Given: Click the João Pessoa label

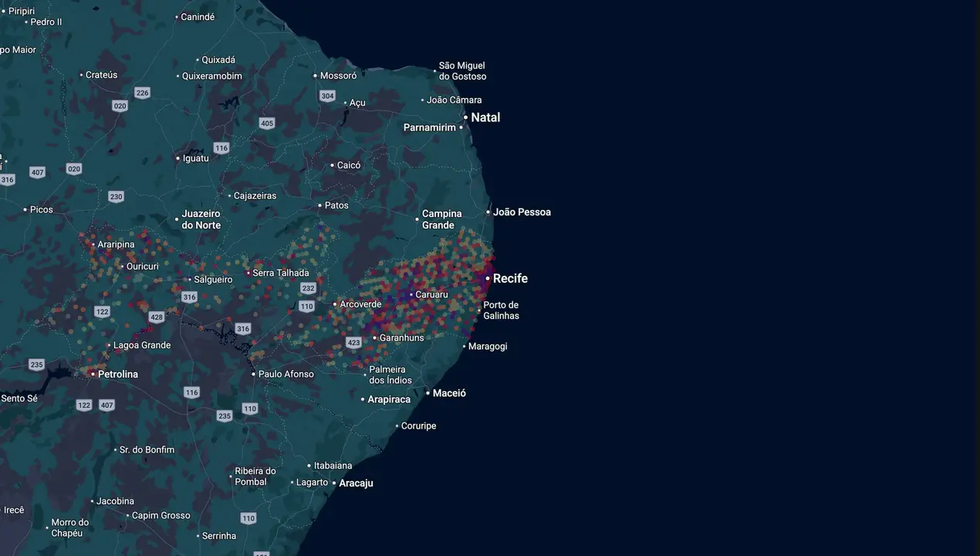Looking at the screenshot, I should (522, 212).
